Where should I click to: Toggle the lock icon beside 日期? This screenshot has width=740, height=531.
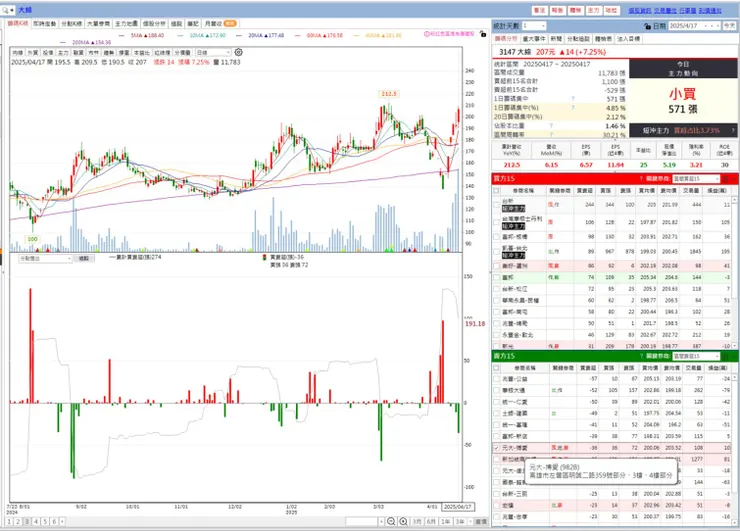click(648, 26)
